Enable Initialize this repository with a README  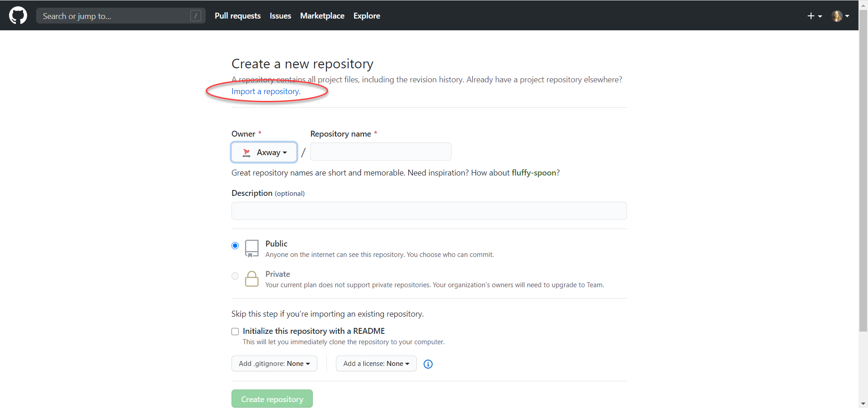[235, 332]
